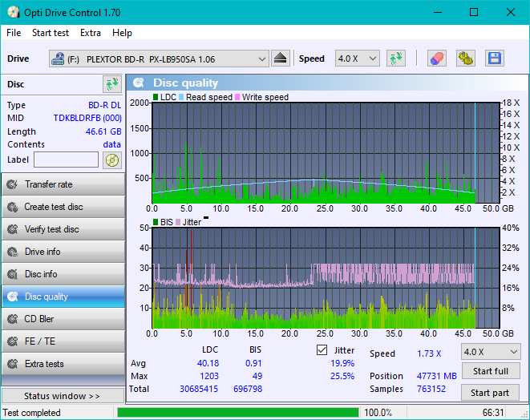The width and height of the screenshot is (530, 420).
Task: Click the eraser (erase disc) icon
Action: (x=437, y=59)
